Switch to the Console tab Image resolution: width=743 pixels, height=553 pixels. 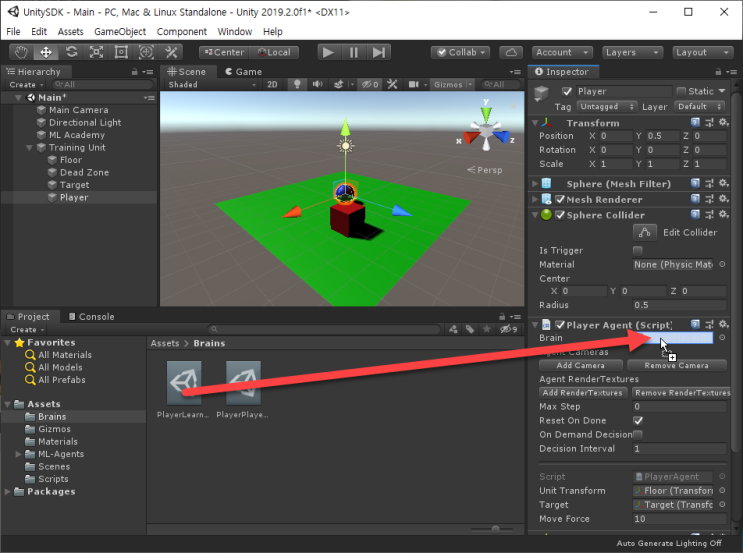92,317
